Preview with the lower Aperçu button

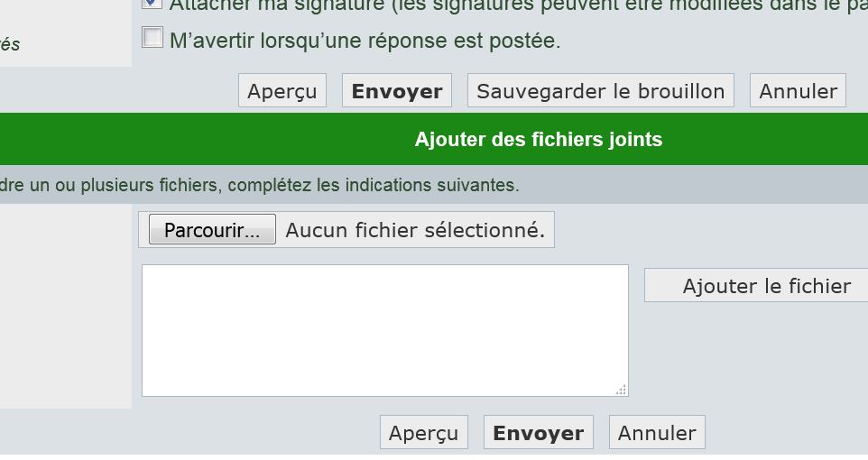[423, 433]
